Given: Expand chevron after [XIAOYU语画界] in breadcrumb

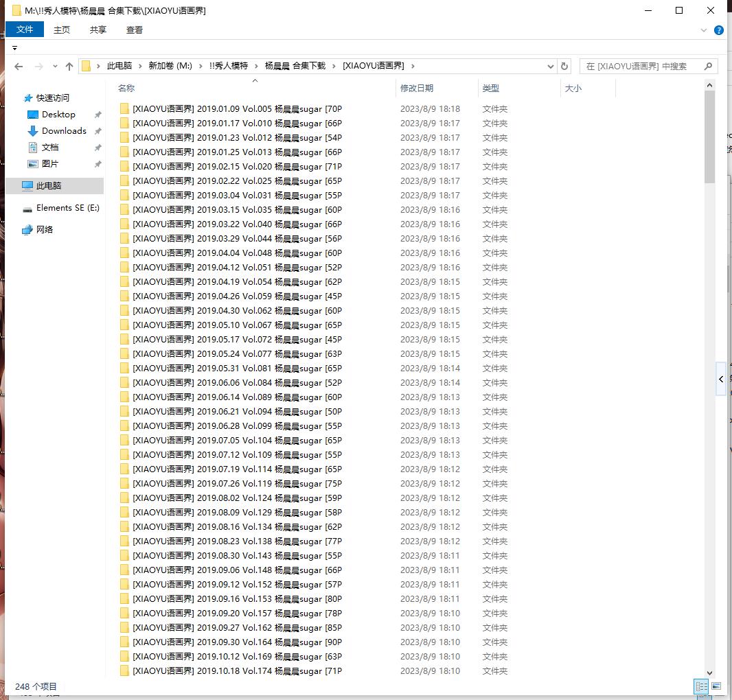Looking at the screenshot, I should pyautogui.click(x=413, y=67).
